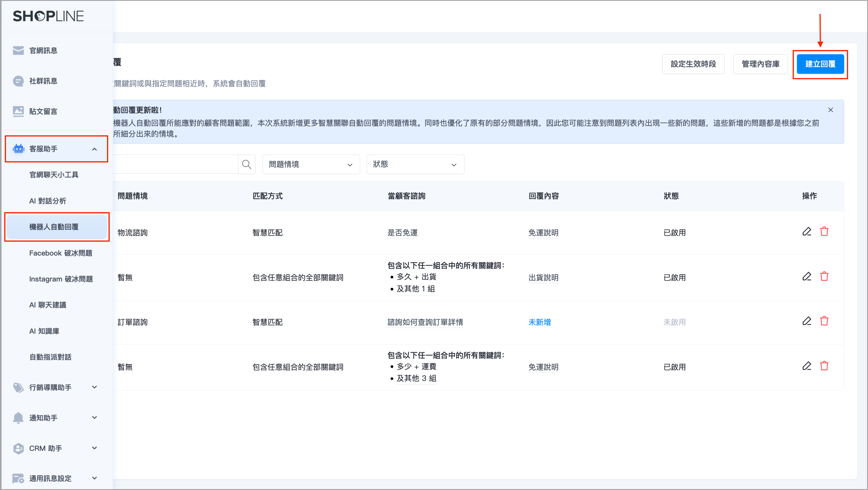Click edit pencil for 出貨說明 row

coord(806,277)
